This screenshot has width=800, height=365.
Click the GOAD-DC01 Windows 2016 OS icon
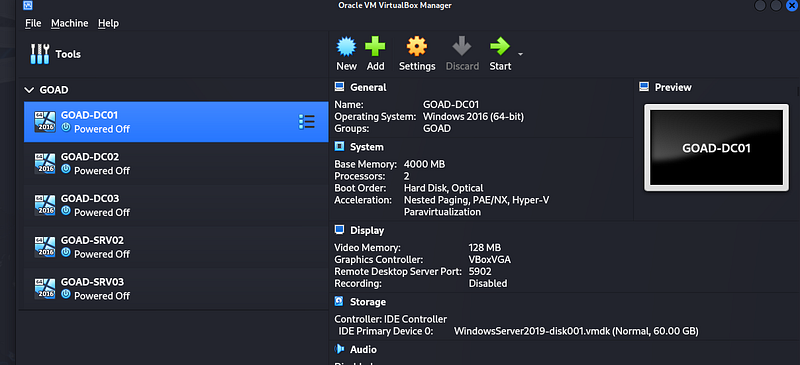pos(45,122)
